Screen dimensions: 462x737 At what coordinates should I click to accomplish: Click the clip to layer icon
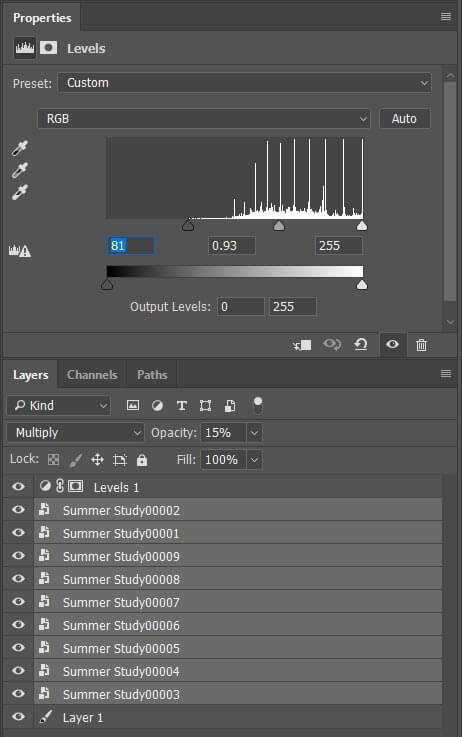(302, 345)
